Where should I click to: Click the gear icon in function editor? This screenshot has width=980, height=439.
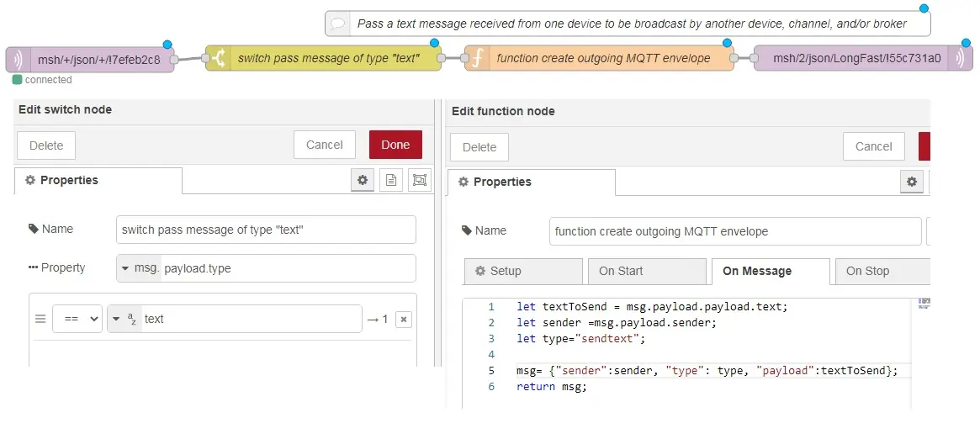click(x=912, y=182)
